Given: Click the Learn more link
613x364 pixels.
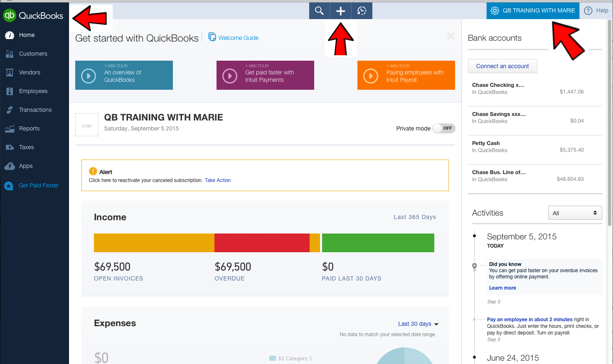Looking at the screenshot, I should coord(502,288).
